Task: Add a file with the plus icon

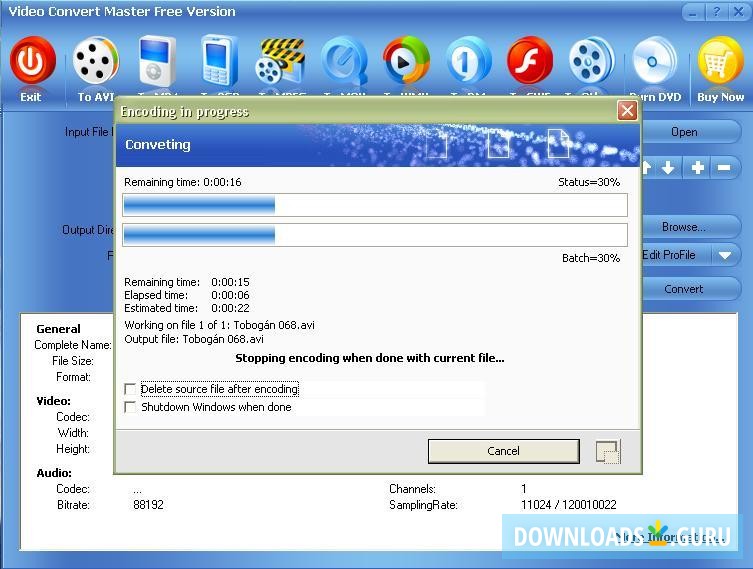Action: (x=698, y=168)
